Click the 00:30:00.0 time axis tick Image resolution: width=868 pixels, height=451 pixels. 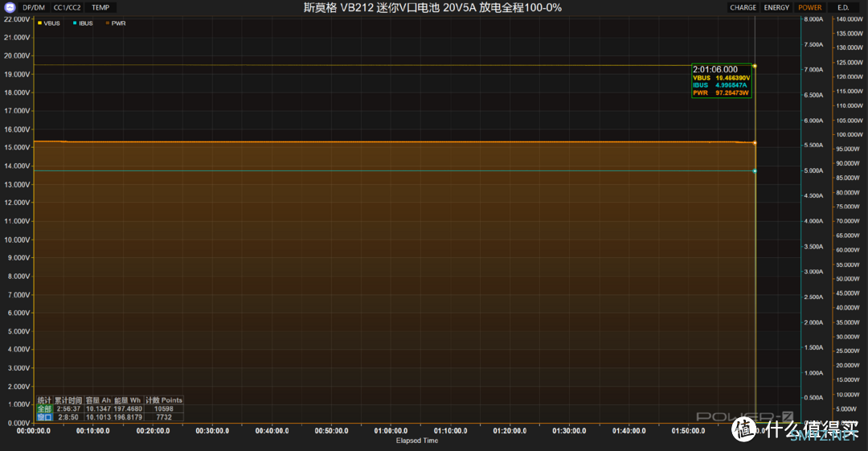click(x=212, y=431)
